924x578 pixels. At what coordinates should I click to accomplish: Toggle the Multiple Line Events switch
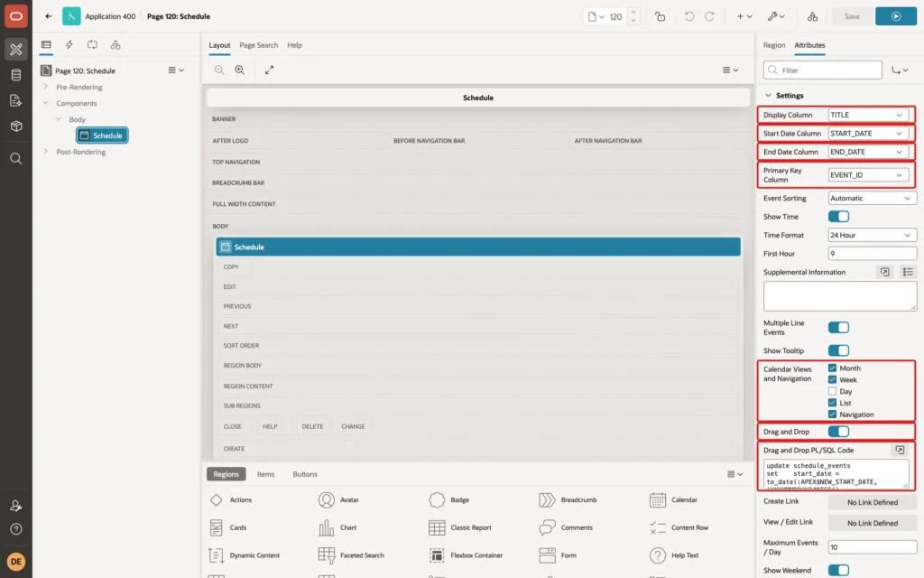click(x=838, y=327)
